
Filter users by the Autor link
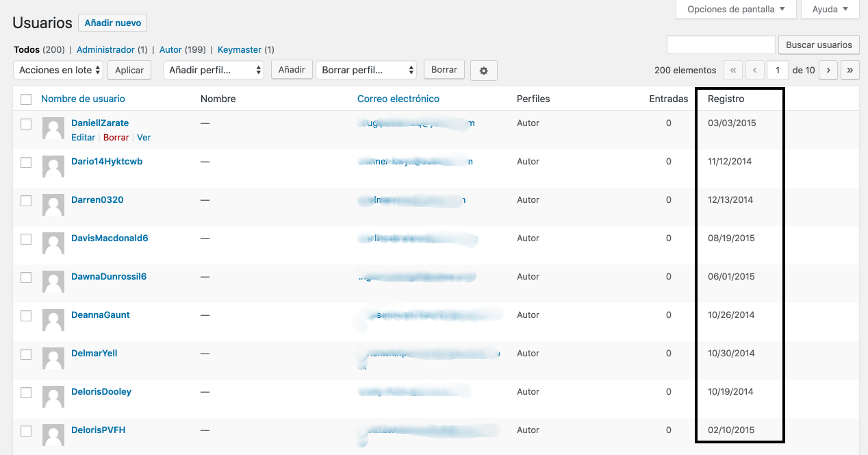(x=170, y=50)
